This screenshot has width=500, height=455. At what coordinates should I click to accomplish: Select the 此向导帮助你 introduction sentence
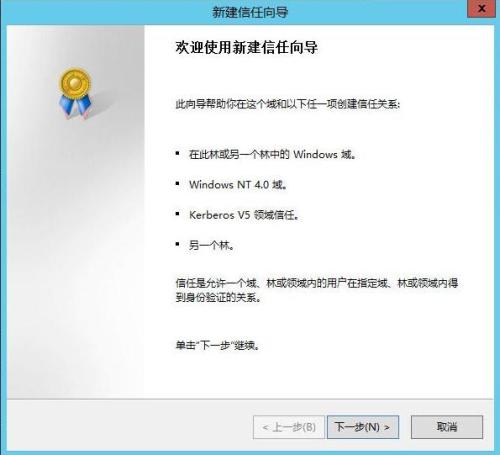tap(288, 104)
